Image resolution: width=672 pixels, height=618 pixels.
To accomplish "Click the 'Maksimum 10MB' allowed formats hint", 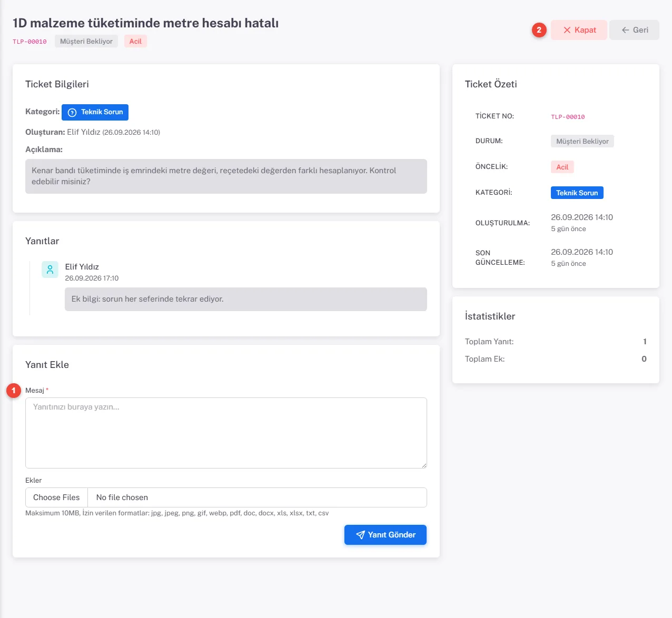I will (177, 513).
